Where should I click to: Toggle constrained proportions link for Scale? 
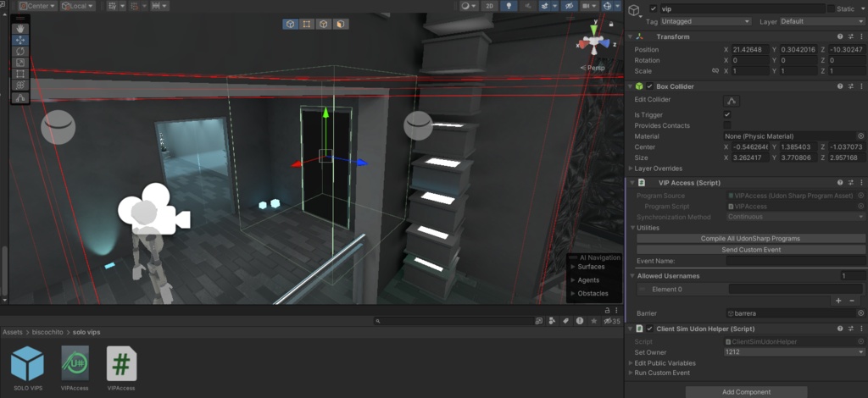[x=715, y=71]
